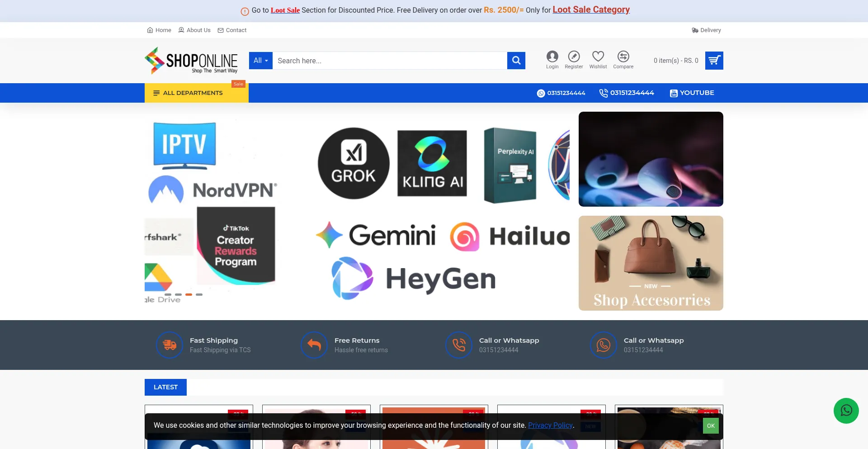Open the Wishlist heart icon
Viewport: 868px width, 449px height.
598,56
